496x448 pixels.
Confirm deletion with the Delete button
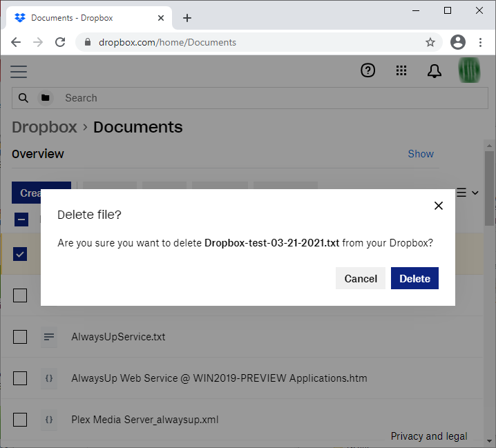pos(414,278)
